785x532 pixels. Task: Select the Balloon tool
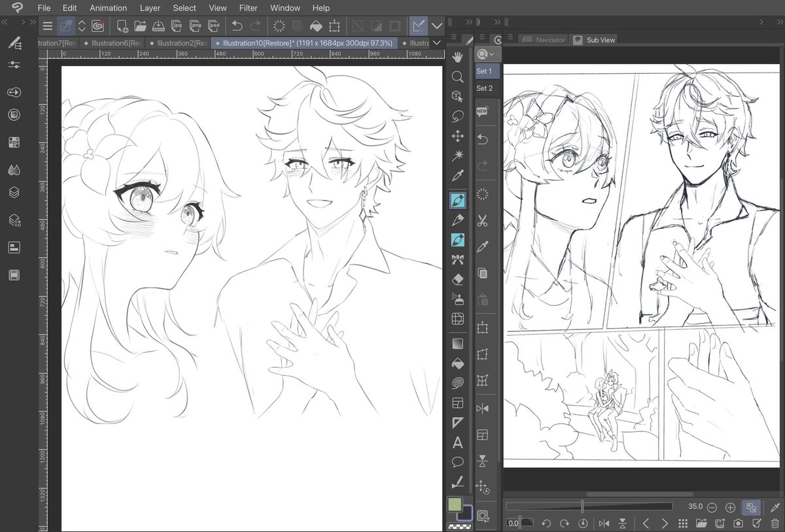pyautogui.click(x=458, y=462)
